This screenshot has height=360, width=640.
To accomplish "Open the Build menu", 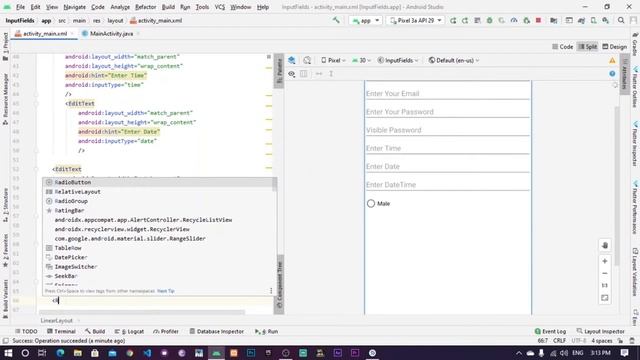I will tap(168, 7).
